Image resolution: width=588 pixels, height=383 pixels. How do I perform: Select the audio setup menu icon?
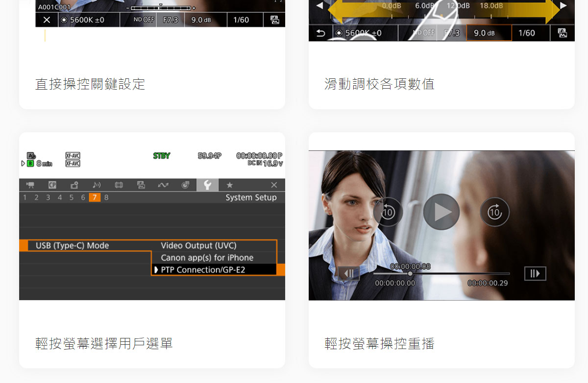96,185
